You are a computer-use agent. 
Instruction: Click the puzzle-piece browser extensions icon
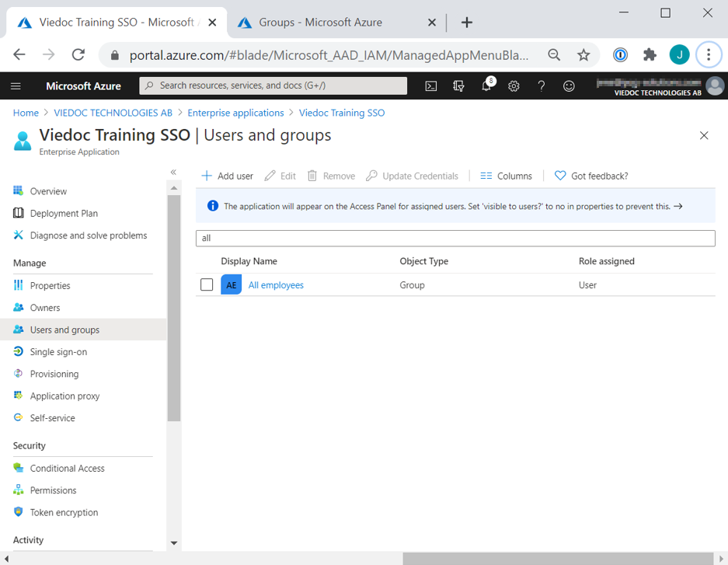[650, 54]
